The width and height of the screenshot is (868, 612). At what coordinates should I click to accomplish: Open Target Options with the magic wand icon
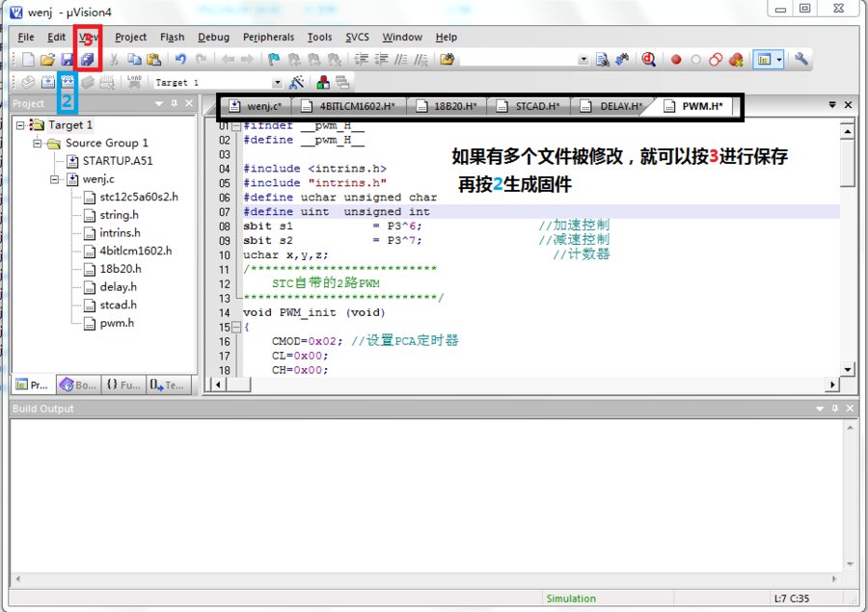point(294,81)
